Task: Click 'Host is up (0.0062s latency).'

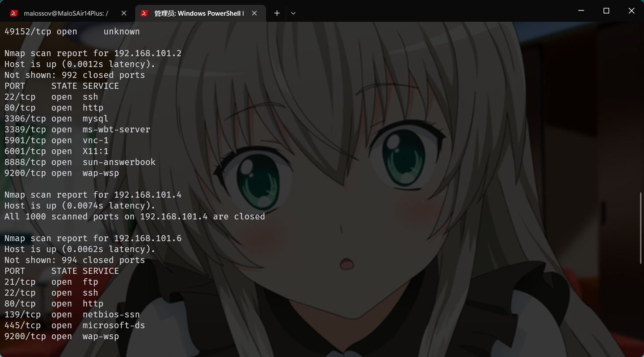Action: (x=80, y=249)
